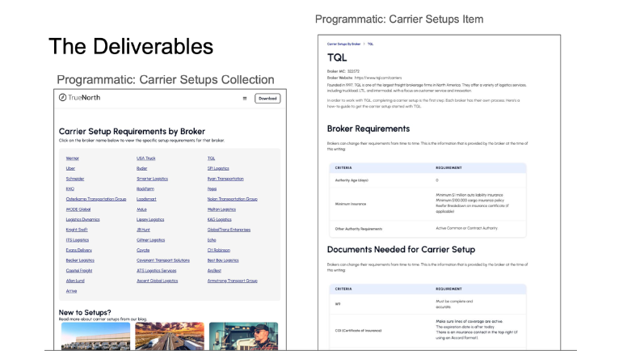This screenshot has width=644, height=351.
Task: Select the Echo broker link
Action: (x=212, y=240)
